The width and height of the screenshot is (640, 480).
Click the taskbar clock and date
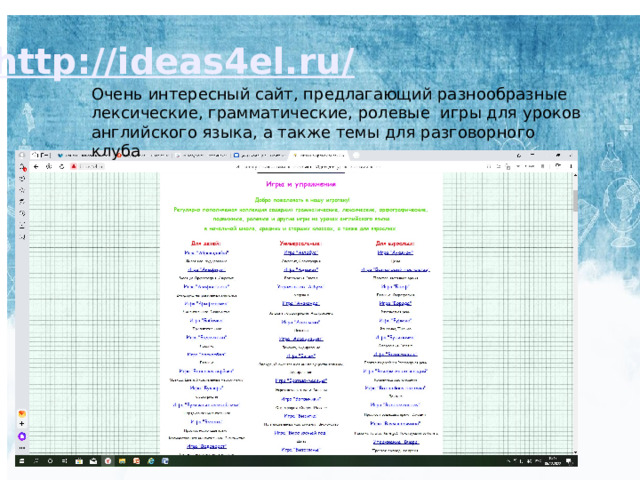click(553, 461)
